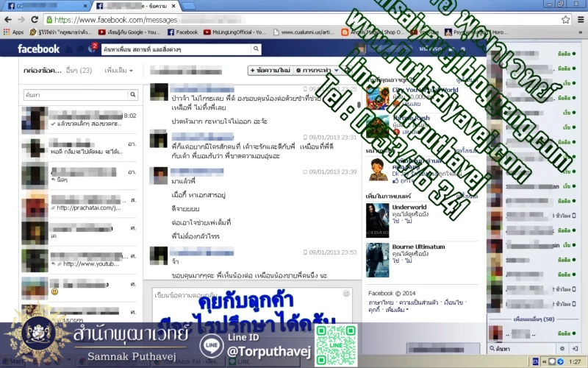Click the 09/01/2013 23:53 message timestamp
The width and height of the screenshot is (588, 368).
pyautogui.click(x=332, y=252)
